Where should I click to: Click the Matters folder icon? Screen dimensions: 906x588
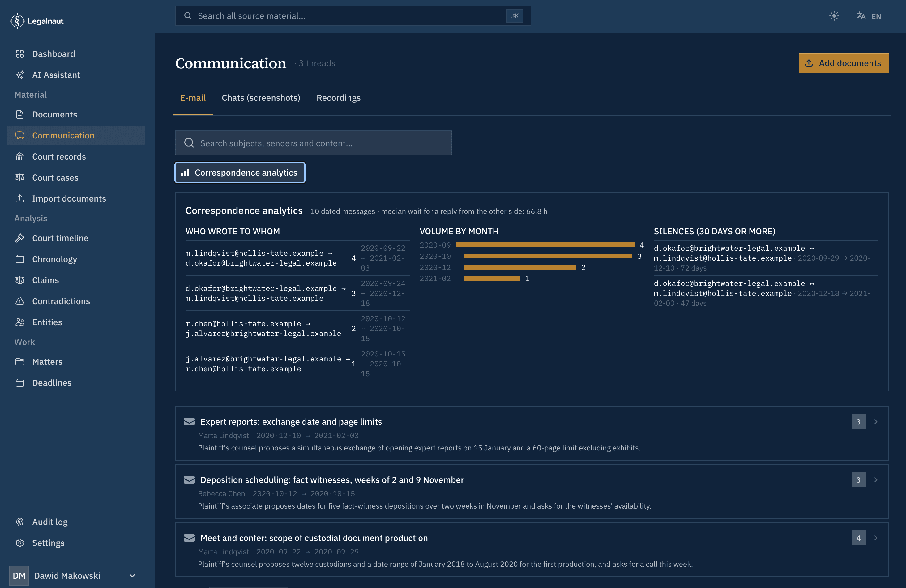coord(20,362)
